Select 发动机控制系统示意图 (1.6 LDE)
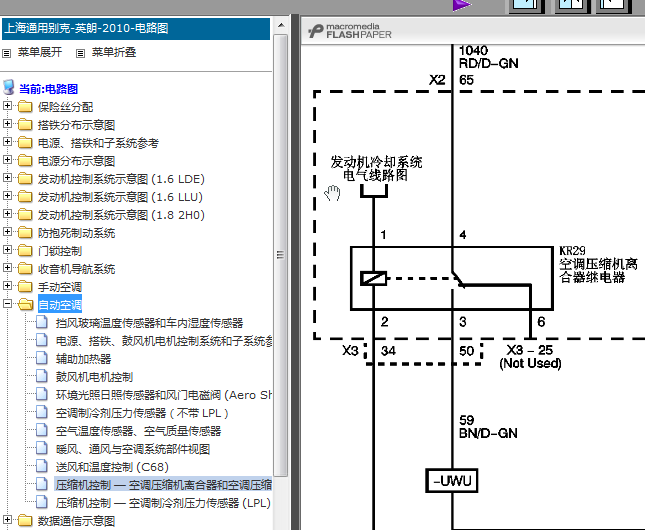 click(121, 179)
